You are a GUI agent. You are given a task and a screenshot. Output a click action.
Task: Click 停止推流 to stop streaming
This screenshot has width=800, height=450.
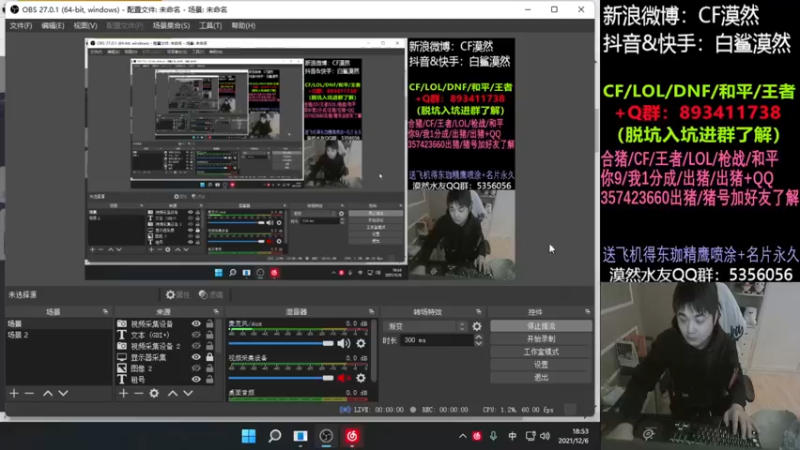[x=541, y=326]
